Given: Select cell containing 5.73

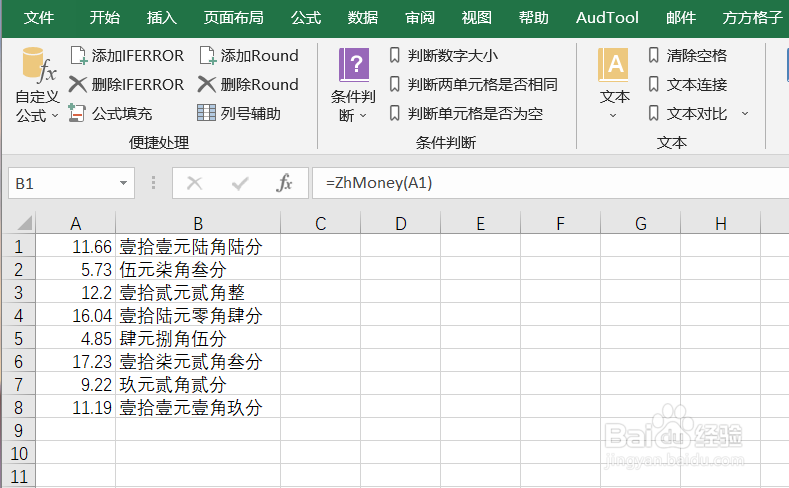Looking at the screenshot, I should (75, 270).
